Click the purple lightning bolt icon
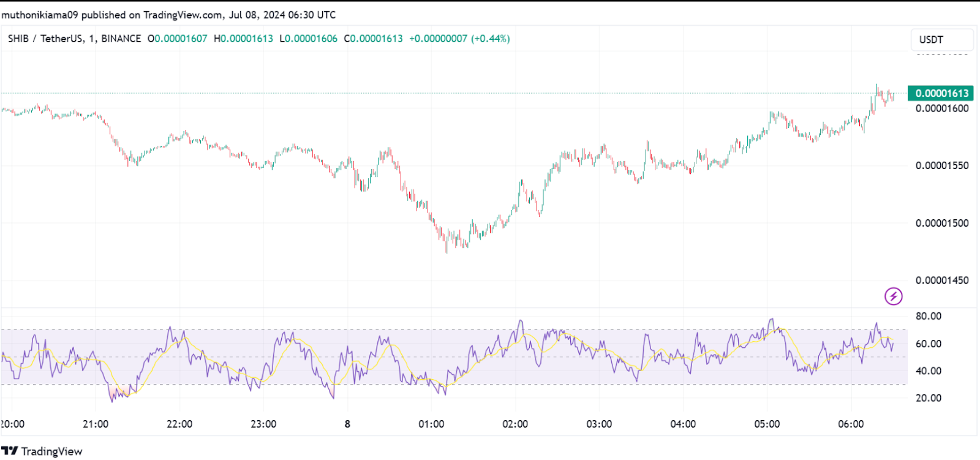Image resolution: width=980 pixels, height=460 pixels. point(894,296)
